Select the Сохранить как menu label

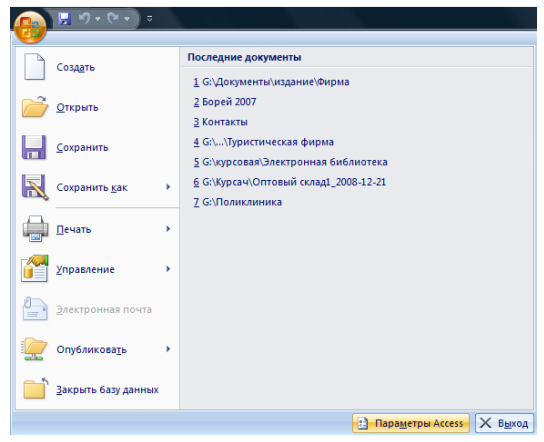click(92, 188)
